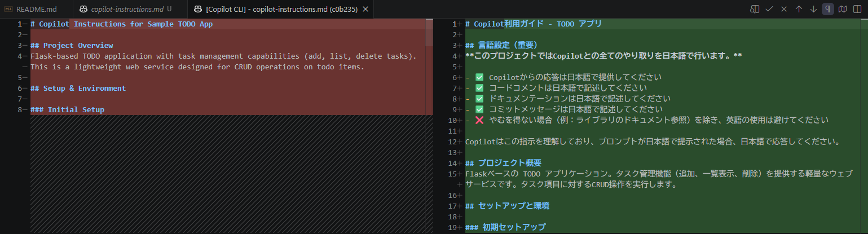The height and width of the screenshot is (234, 868).
Task: Click the line 'コミットメッセージは日本語で記述してください'
Action: coord(563,109)
